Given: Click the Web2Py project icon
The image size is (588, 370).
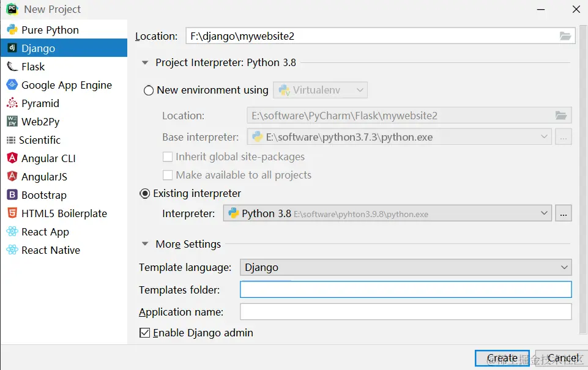Looking at the screenshot, I should [x=12, y=121].
